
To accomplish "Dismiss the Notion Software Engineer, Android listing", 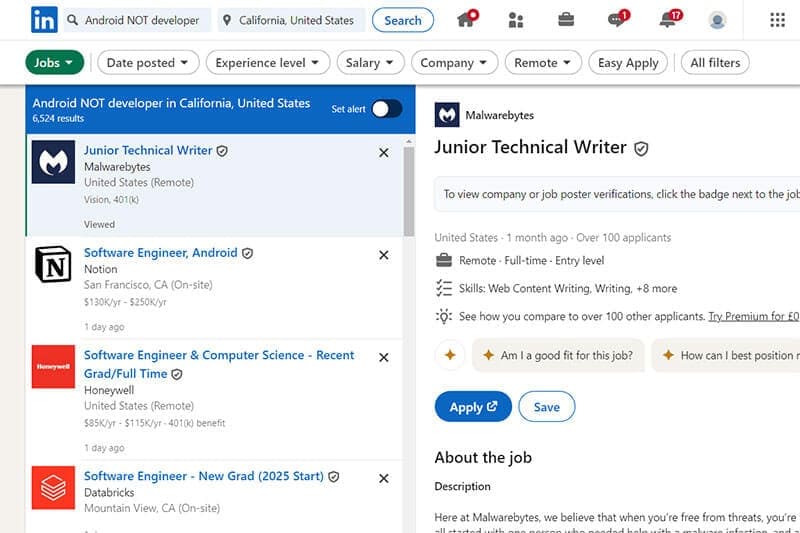I will coord(384,255).
